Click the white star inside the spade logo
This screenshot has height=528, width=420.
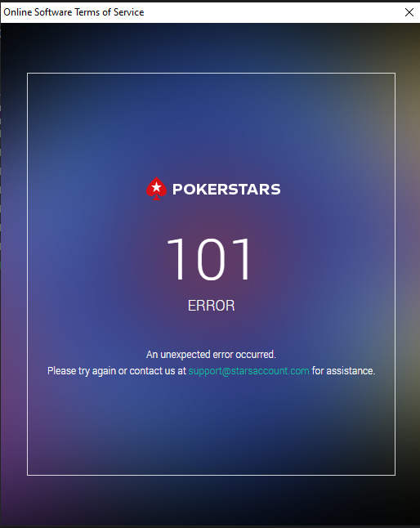(156, 187)
